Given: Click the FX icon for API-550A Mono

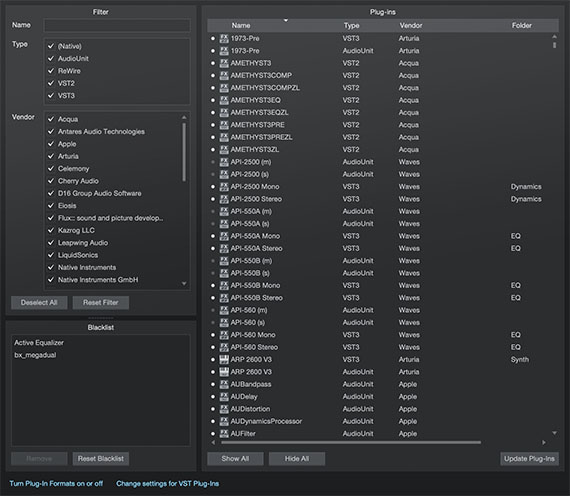Looking at the screenshot, I should pyautogui.click(x=224, y=236).
